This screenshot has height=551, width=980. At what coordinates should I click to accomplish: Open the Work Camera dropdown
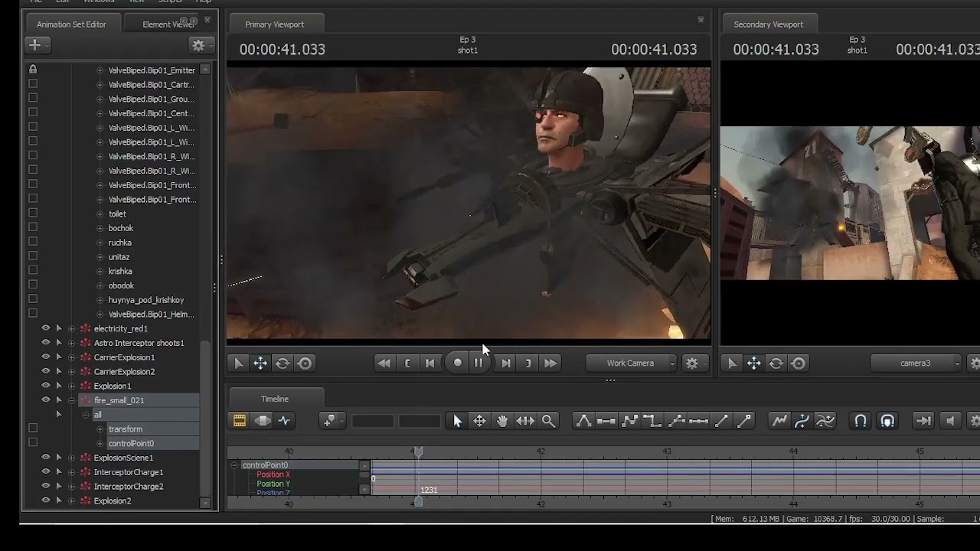[x=632, y=364]
